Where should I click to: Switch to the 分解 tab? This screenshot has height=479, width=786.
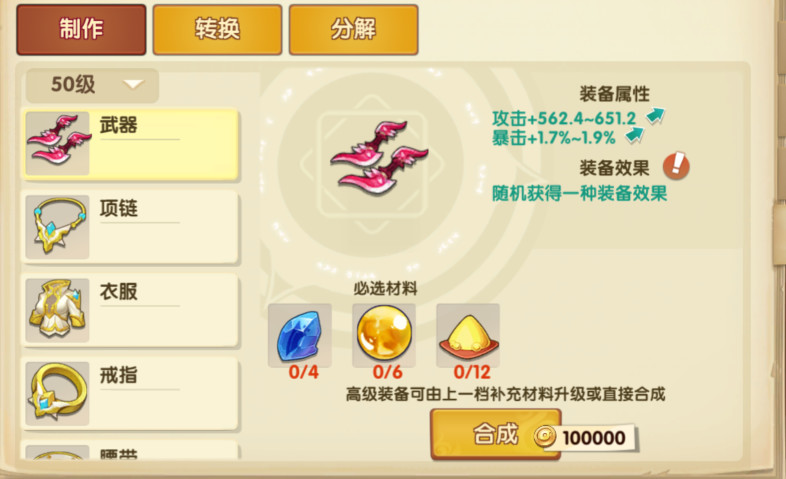[353, 30]
